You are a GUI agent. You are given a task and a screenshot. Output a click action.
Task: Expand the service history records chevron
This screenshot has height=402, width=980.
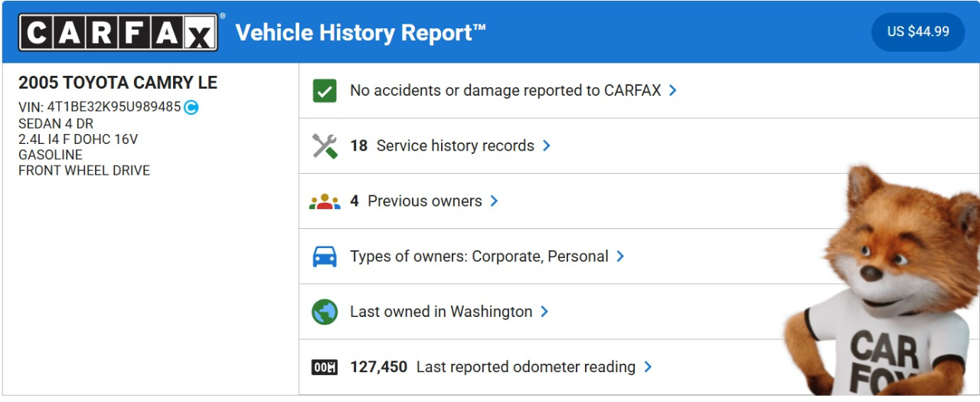pos(547,145)
